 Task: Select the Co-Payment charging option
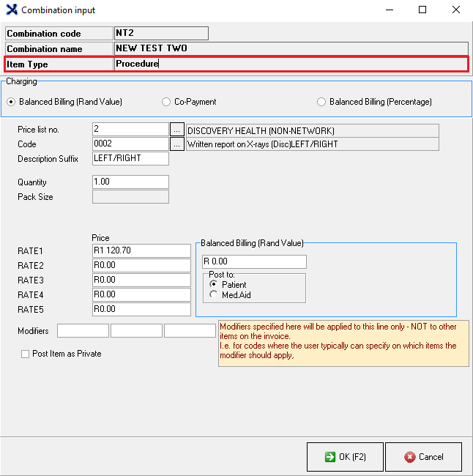166,102
